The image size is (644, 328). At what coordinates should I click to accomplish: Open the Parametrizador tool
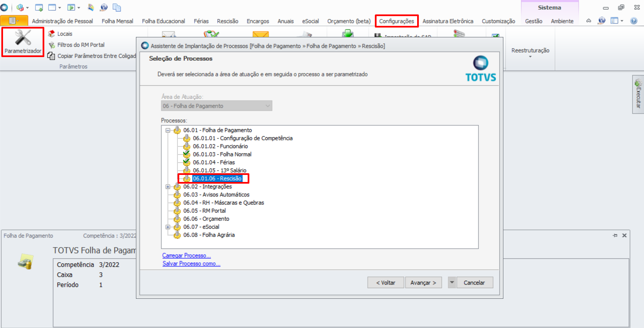click(x=23, y=42)
